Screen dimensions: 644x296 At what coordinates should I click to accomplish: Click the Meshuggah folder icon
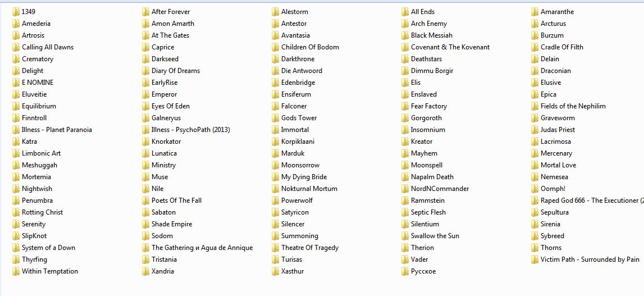pos(16,165)
